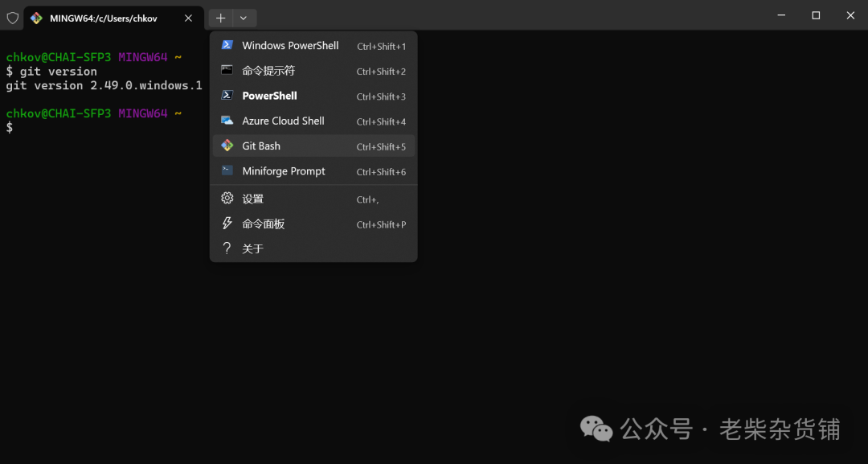Open 命令提示符 profile
868x464 pixels.
[313, 70]
